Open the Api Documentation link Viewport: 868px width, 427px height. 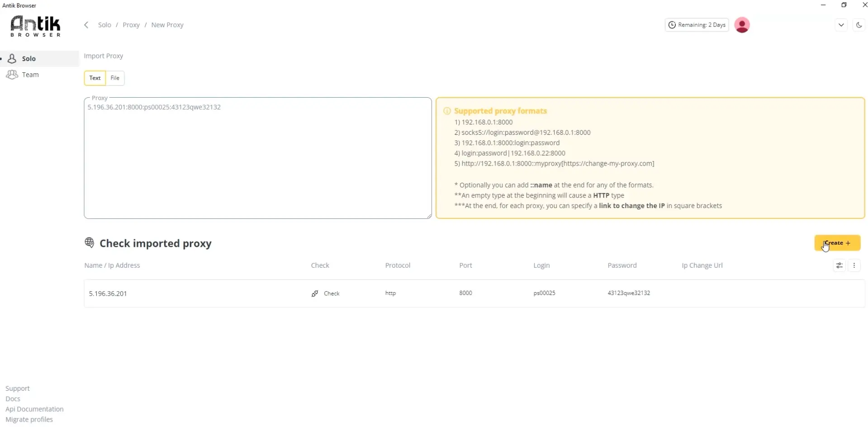point(34,409)
